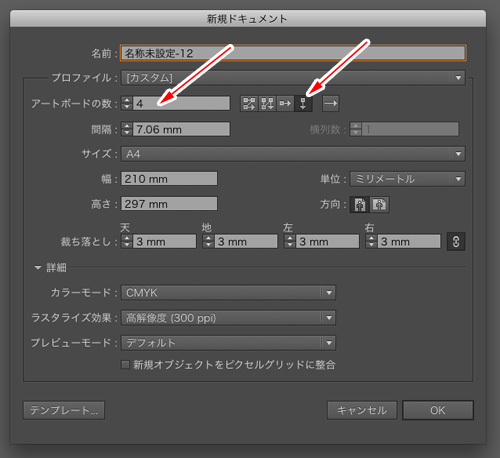Open the ラスタライズ効果 dropdown

coord(228,318)
